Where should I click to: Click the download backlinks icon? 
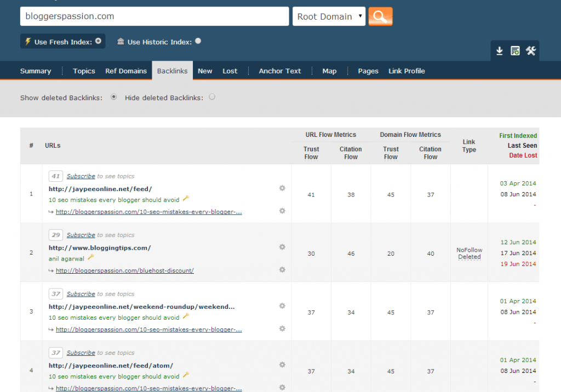pyautogui.click(x=499, y=50)
